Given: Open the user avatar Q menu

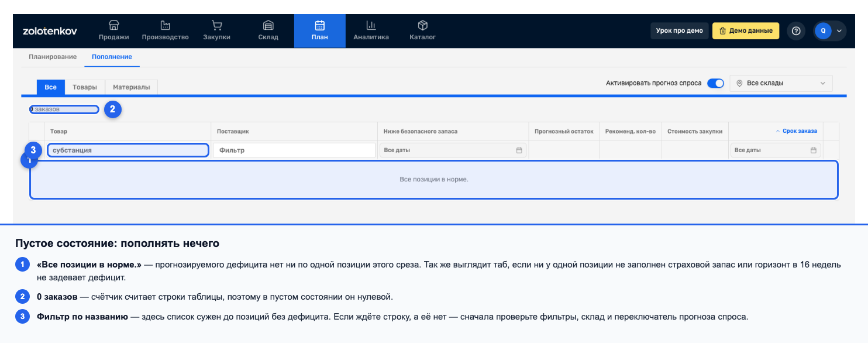Looking at the screenshot, I should click(x=829, y=31).
